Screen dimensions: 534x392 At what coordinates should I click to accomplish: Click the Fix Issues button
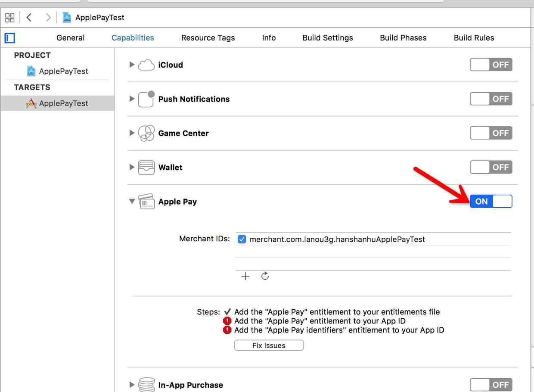(269, 345)
